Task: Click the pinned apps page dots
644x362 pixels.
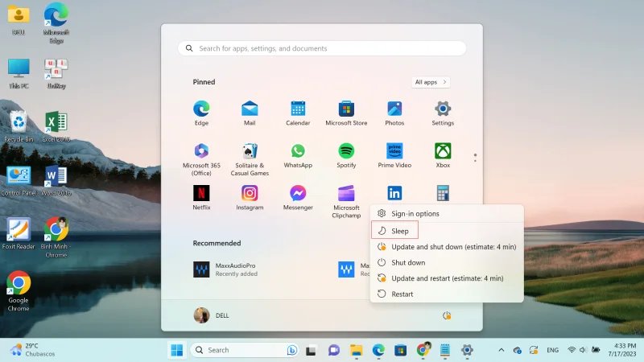Action: click(x=475, y=158)
